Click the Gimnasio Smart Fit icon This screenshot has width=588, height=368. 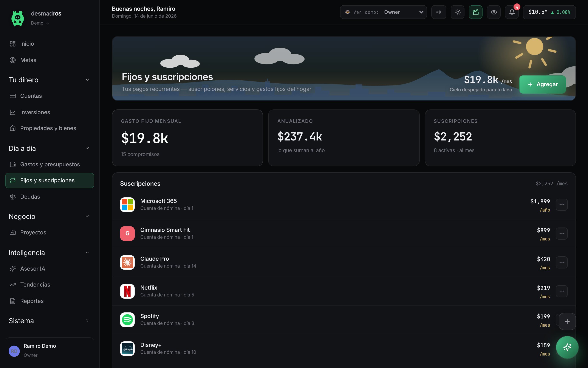point(127,233)
